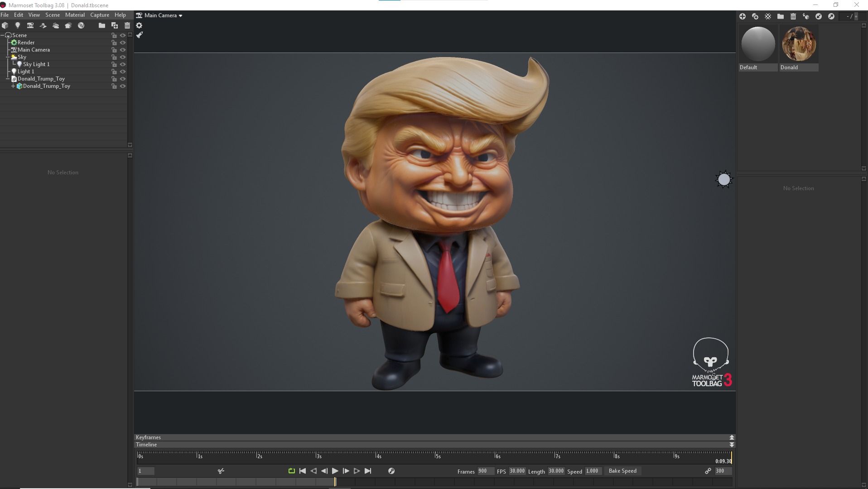
Task: Toggle visibility of Sky Light 1
Action: pos(123,64)
